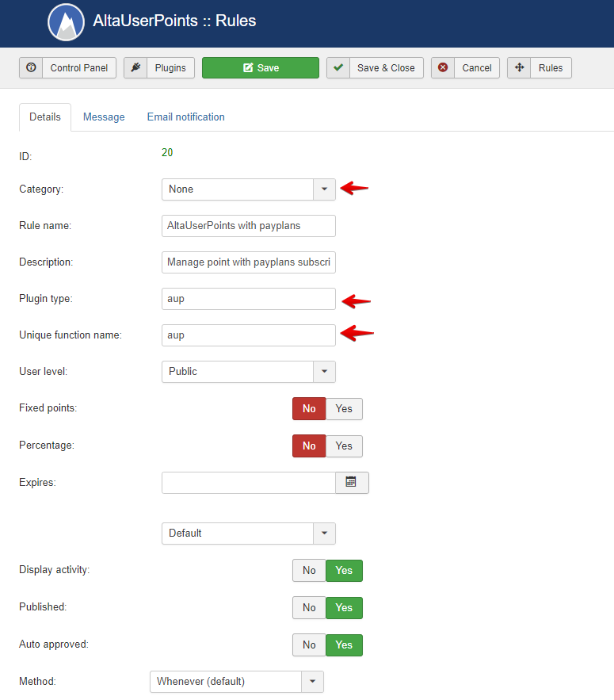Click the Expires date input field
This screenshot has width=614, height=700.
[249, 483]
